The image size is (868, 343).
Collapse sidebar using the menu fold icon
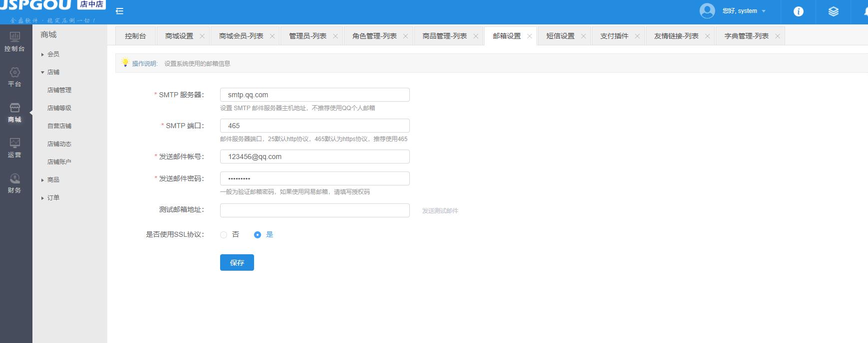[120, 11]
